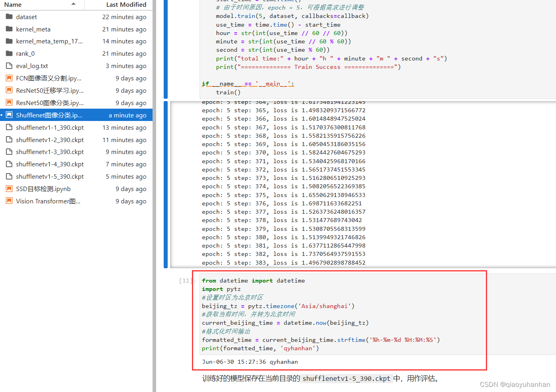Open the kernel_meta folder
This screenshot has height=392, width=556.
(33, 29)
